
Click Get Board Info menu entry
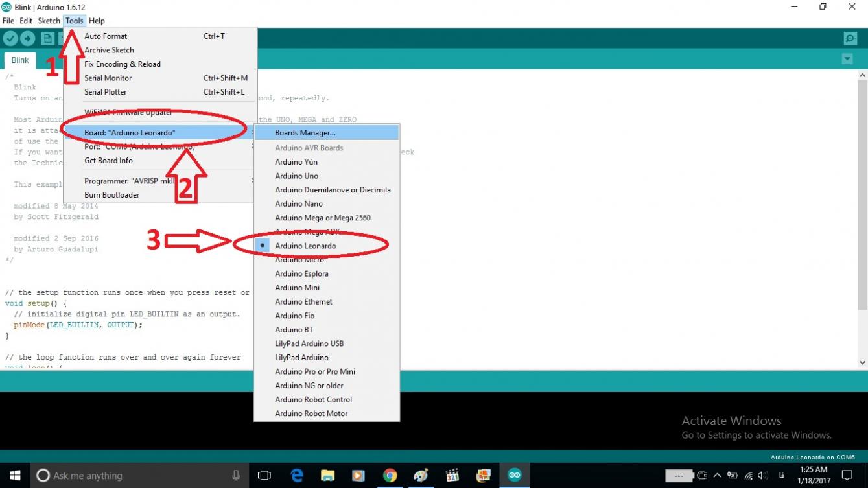(108, 161)
